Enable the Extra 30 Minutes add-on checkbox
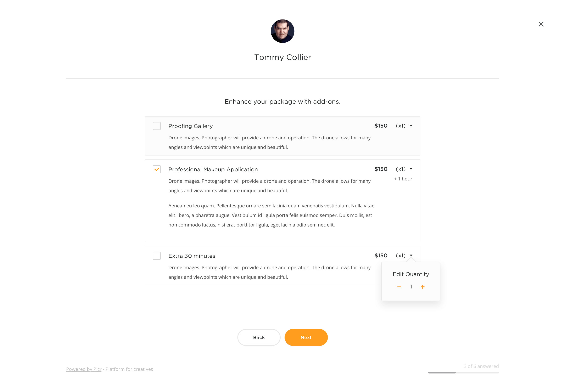The width and height of the screenshot is (565, 392). point(157,255)
